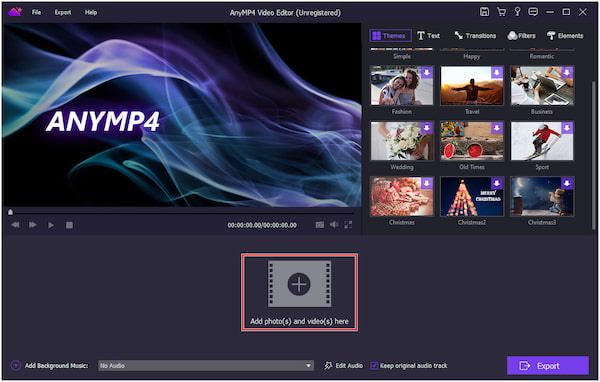This screenshot has width=600, height=382.
Task: Click the preview seek bar handle
Action: point(10,212)
